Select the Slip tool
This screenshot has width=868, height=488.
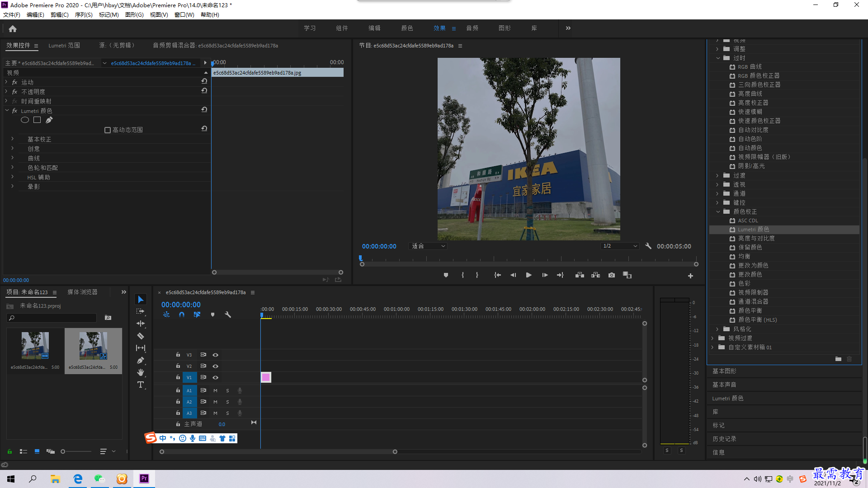click(141, 348)
